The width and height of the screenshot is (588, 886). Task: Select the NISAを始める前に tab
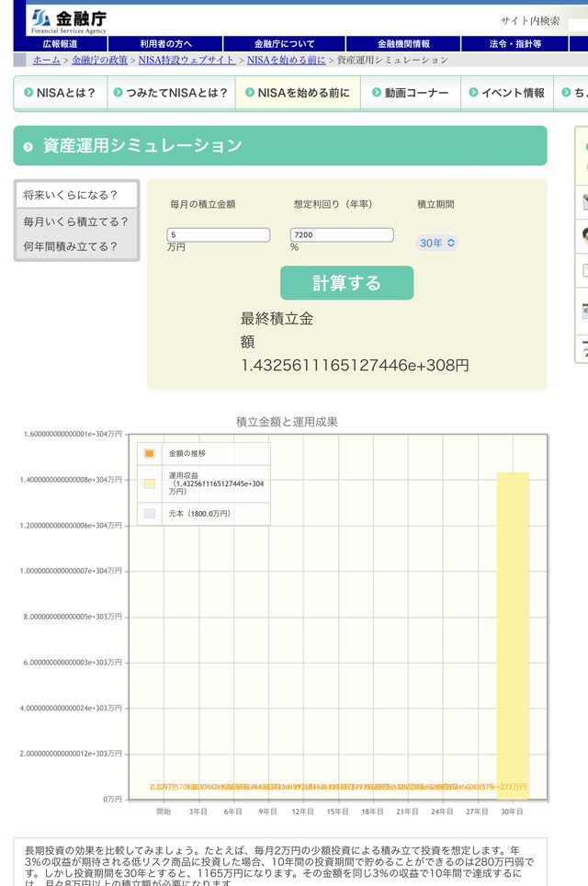[x=299, y=93]
